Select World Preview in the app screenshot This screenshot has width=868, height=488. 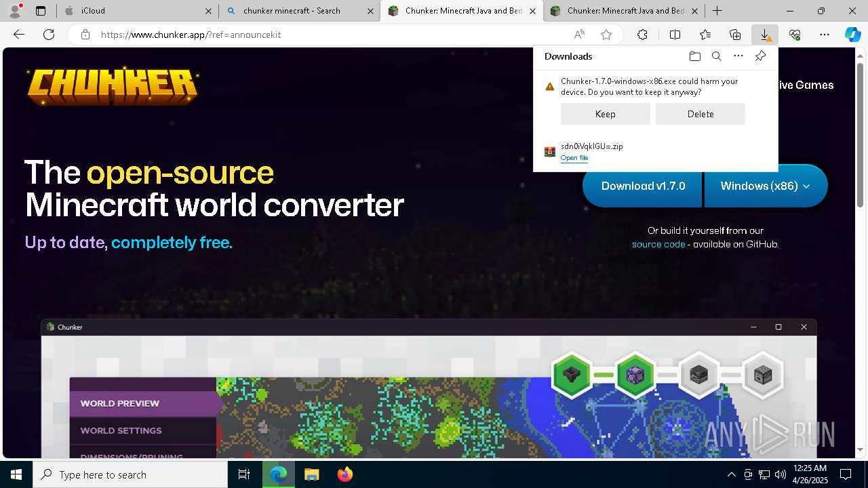(x=143, y=403)
